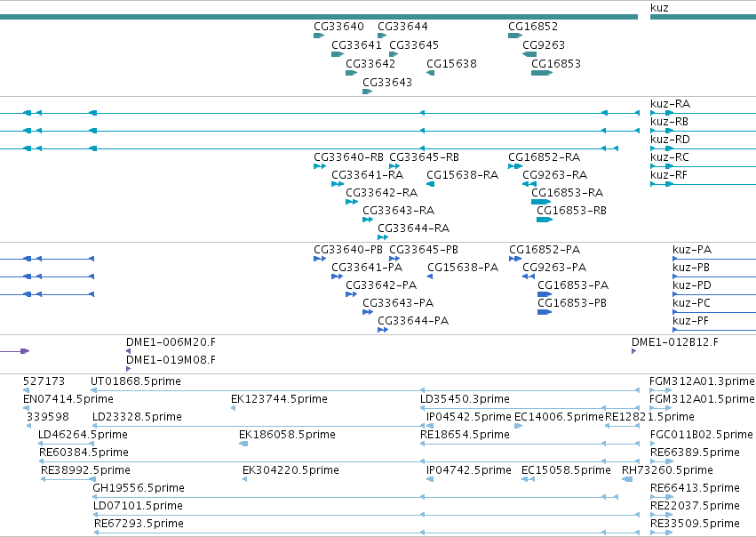Click the DME1-006M20.F marker triangle
756x537 pixels.
(x=128, y=351)
